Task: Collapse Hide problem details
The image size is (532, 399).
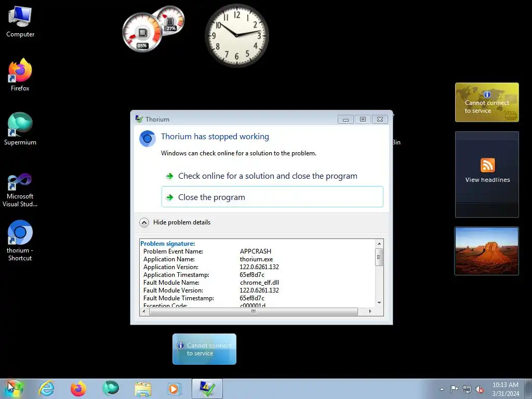Action: (x=175, y=222)
